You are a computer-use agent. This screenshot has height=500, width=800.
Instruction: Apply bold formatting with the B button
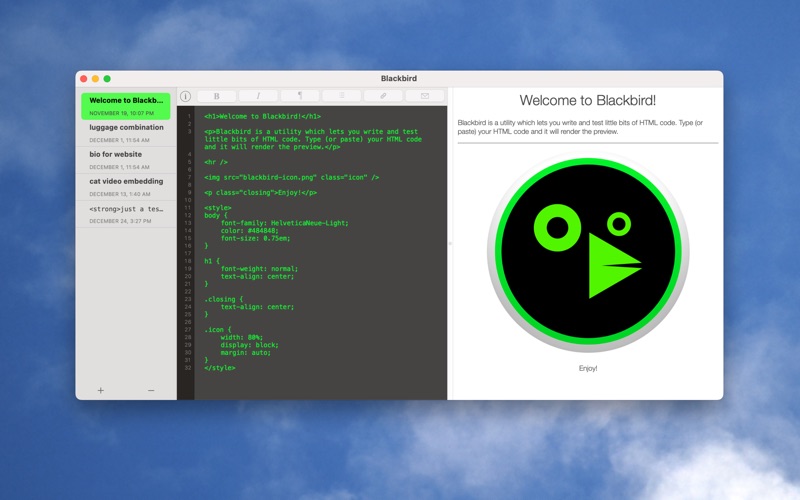click(x=216, y=96)
